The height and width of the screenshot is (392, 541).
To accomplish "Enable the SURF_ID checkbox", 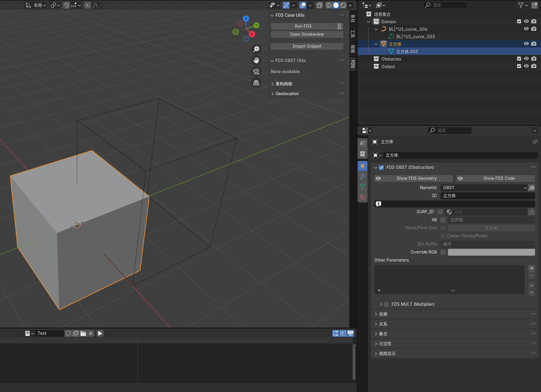I will click(440, 212).
